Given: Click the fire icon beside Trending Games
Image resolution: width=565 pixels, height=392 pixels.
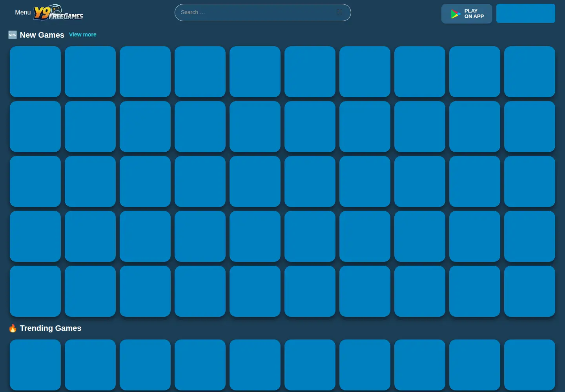Looking at the screenshot, I should coord(13,328).
